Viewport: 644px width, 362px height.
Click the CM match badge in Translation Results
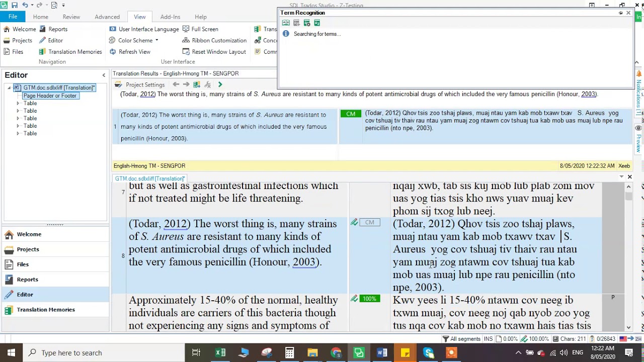[x=351, y=114]
